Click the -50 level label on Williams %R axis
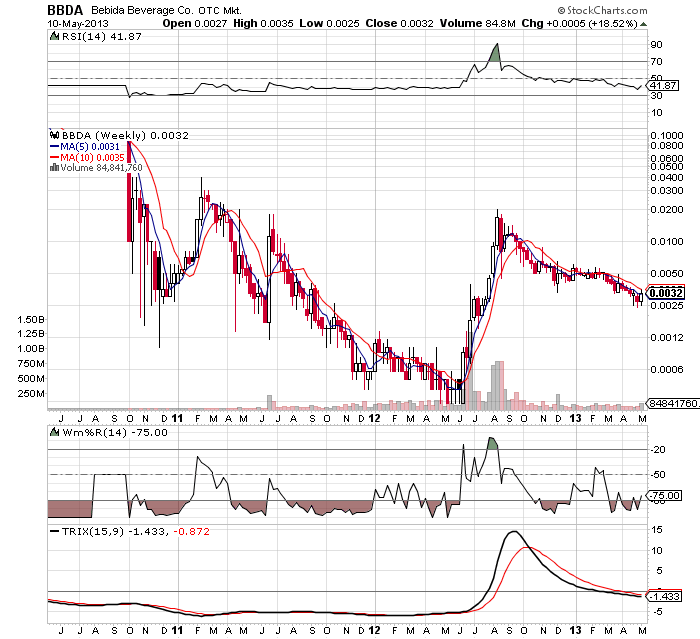 click(x=658, y=474)
